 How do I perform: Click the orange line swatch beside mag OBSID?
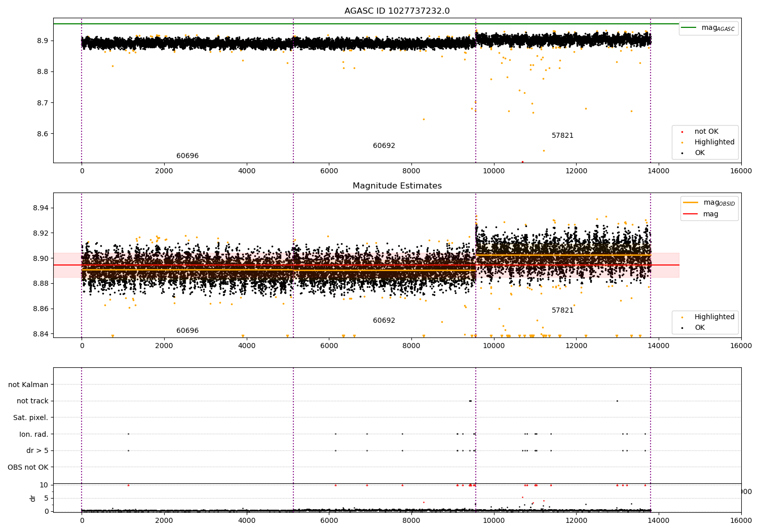[x=691, y=203]
